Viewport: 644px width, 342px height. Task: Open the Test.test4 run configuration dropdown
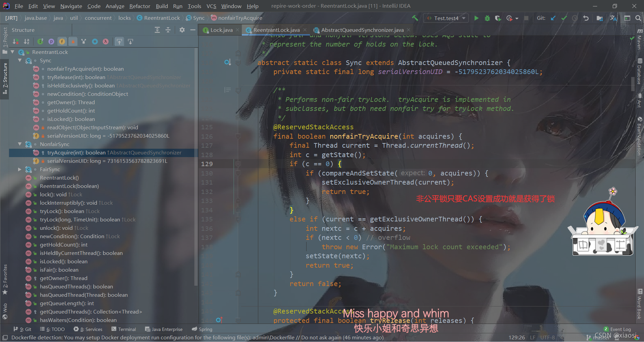pos(446,18)
